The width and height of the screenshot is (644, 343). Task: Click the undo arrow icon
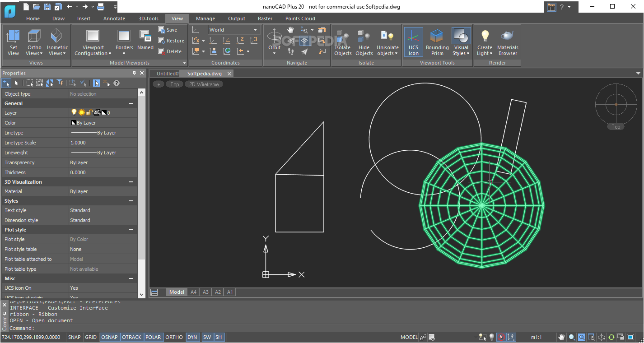[x=69, y=6]
